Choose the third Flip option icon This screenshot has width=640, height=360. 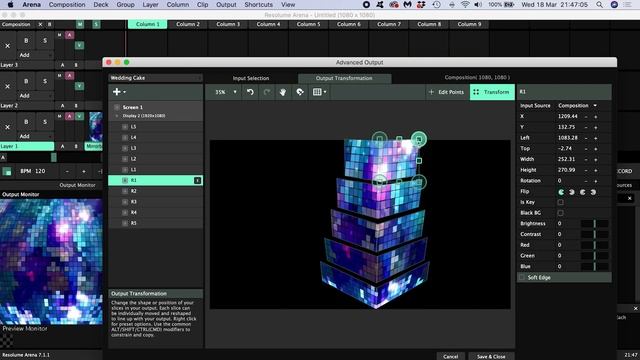pos(582,192)
